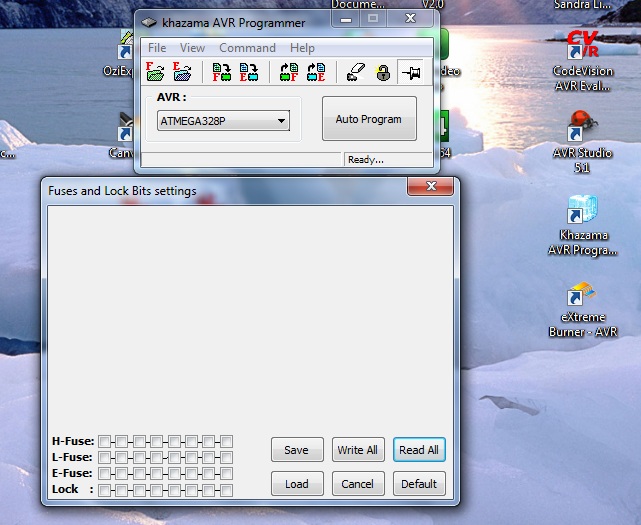Click the load EEPROM file icon
Image resolution: width=641 pixels, height=525 pixels.
pos(182,72)
